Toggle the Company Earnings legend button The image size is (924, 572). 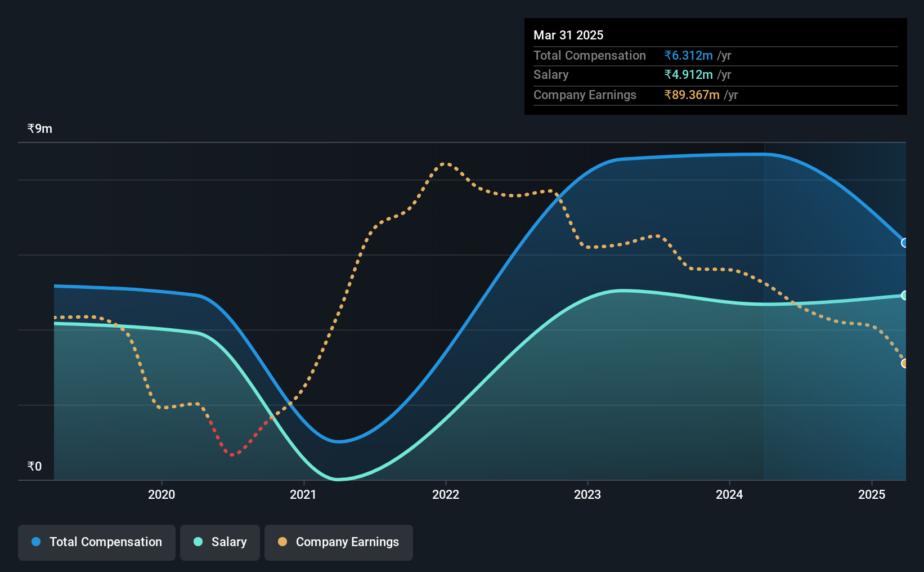coord(339,542)
